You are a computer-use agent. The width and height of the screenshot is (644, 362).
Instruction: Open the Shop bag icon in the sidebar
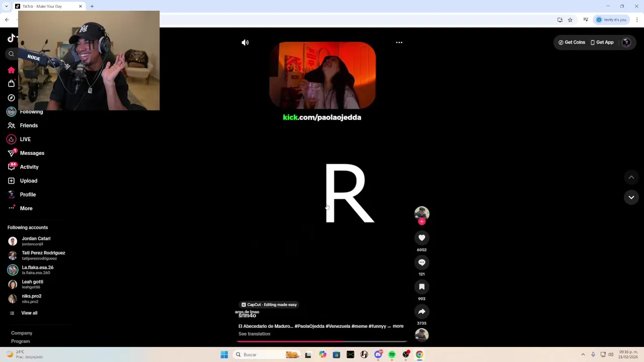point(11,83)
